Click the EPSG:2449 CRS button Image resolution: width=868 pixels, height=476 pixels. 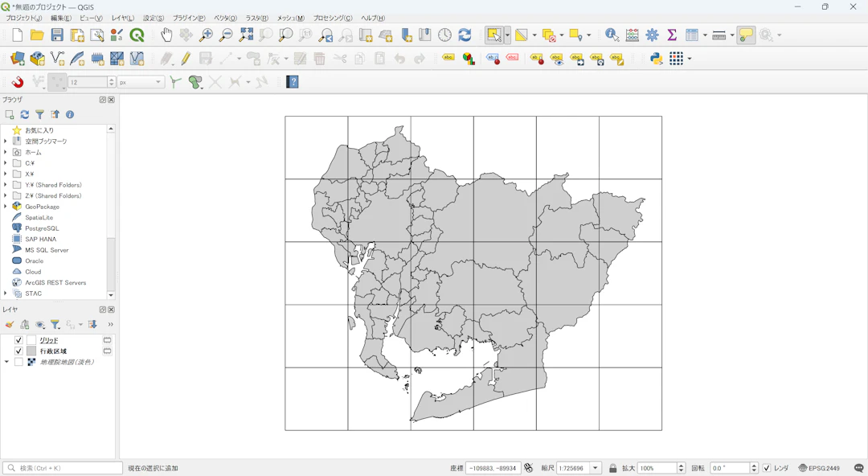coord(819,468)
